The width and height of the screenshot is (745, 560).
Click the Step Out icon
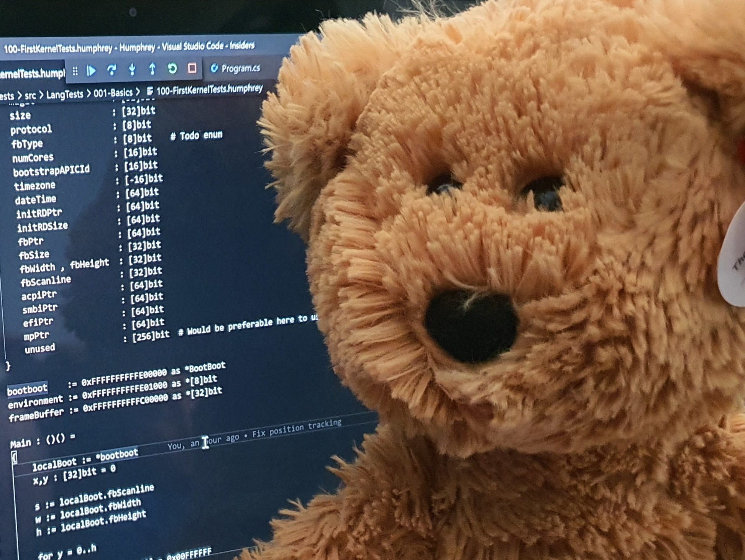pos(153,69)
